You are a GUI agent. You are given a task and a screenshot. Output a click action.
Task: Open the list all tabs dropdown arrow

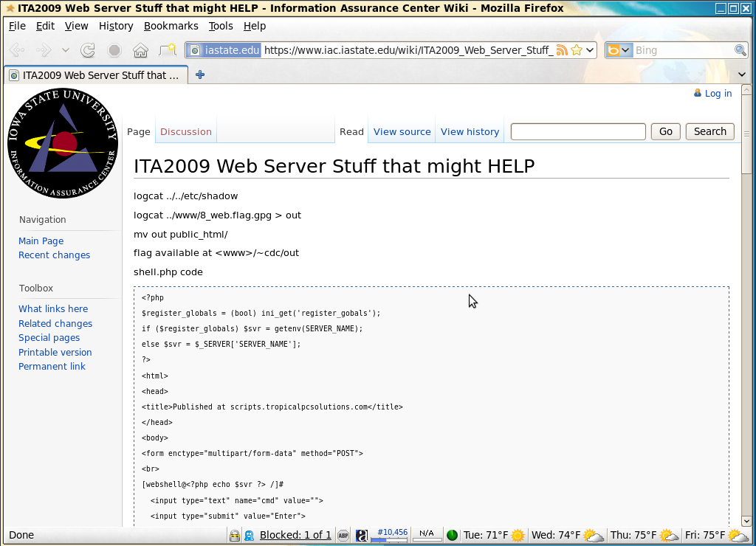click(742, 75)
